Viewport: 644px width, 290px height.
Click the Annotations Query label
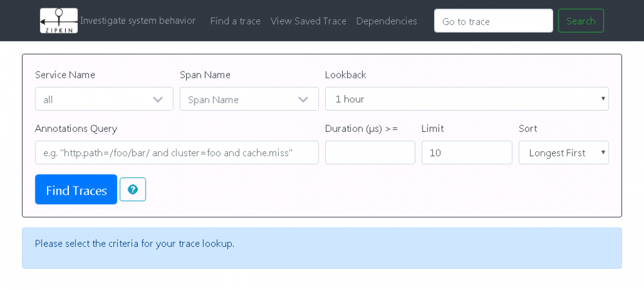point(76,129)
